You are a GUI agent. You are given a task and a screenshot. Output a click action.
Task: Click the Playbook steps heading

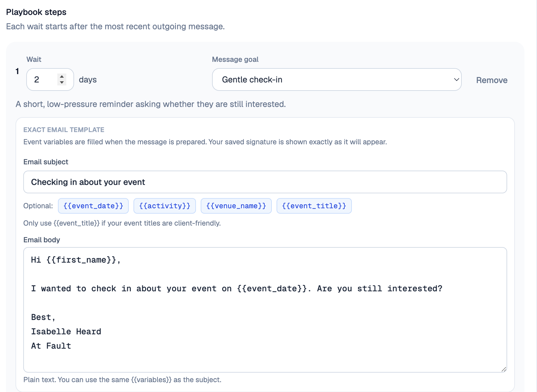(36, 12)
